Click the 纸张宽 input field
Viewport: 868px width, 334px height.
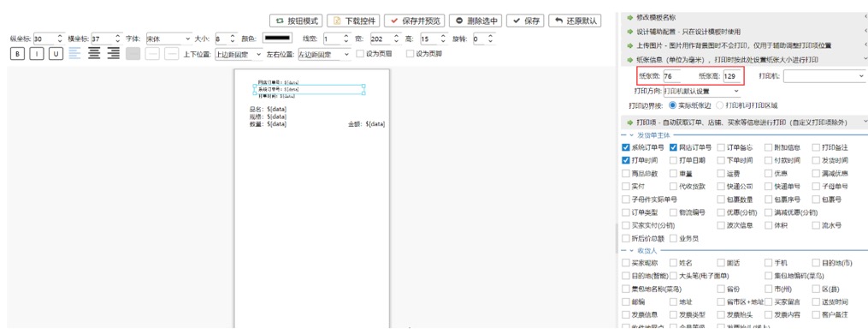coord(672,76)
